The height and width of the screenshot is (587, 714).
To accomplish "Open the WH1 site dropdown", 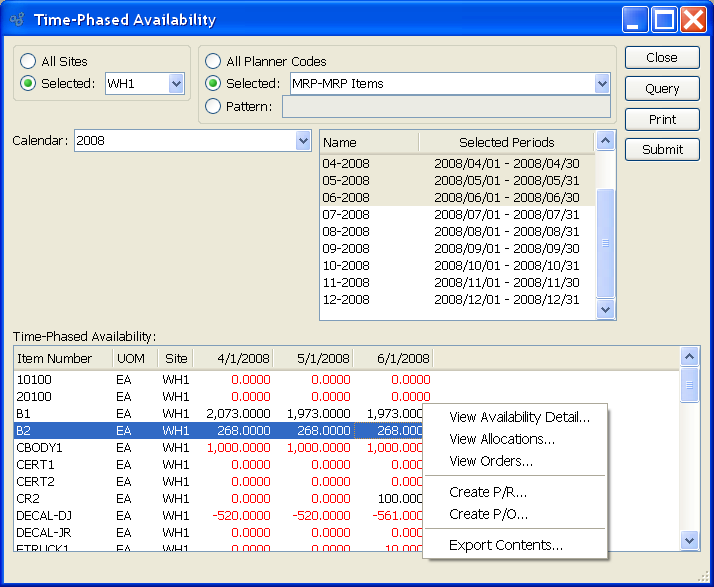I will [176, 84].
